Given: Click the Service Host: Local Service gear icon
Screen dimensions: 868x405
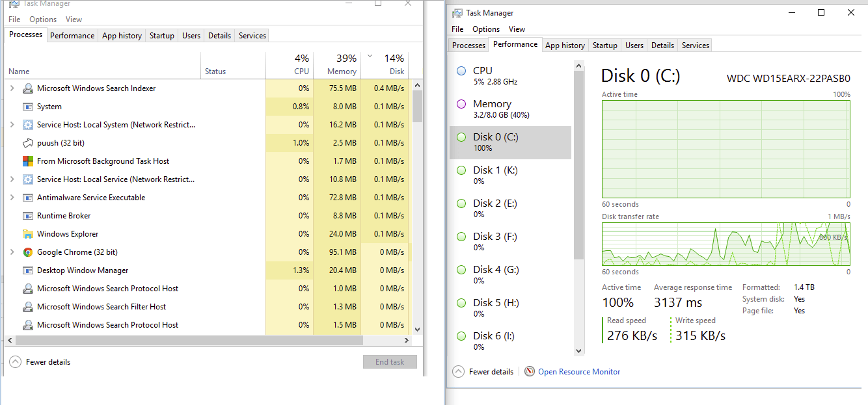Looking at the screenshot, I should pyautogui.click(x=28, y=179).
